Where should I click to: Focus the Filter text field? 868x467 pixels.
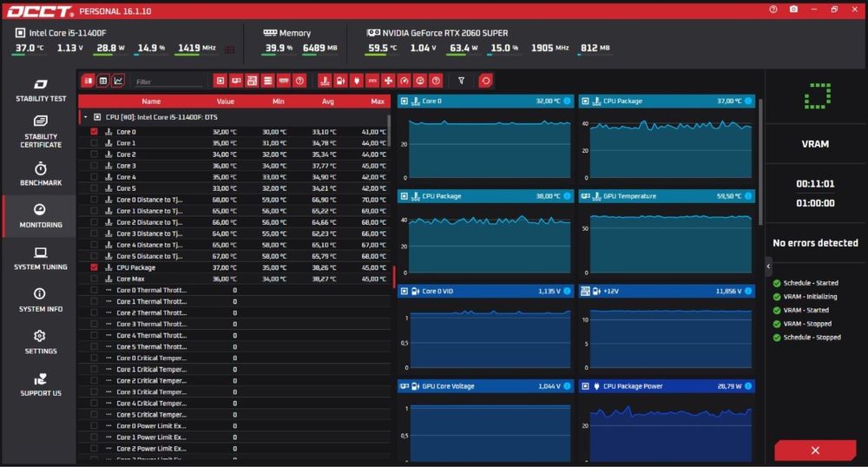169,82
